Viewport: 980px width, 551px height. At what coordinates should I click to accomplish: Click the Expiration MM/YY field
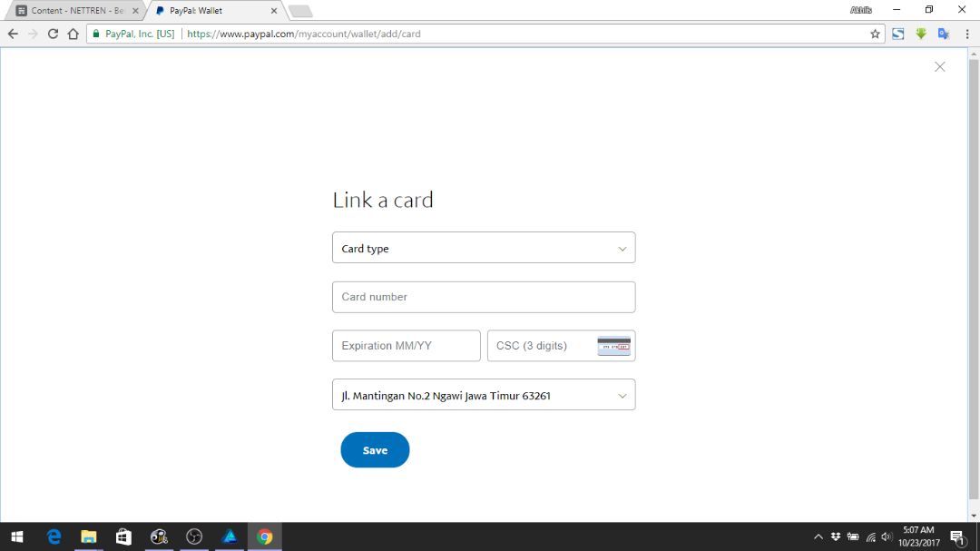[407, 346]
